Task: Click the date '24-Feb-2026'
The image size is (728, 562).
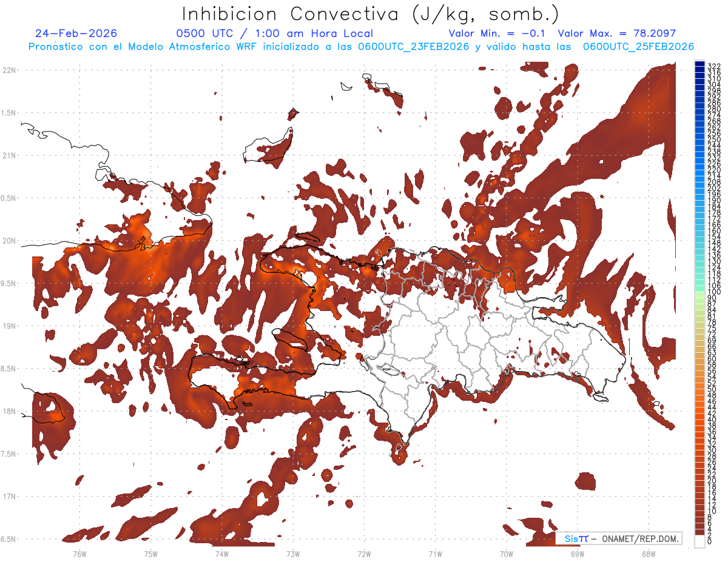Action: pos(76,33)
